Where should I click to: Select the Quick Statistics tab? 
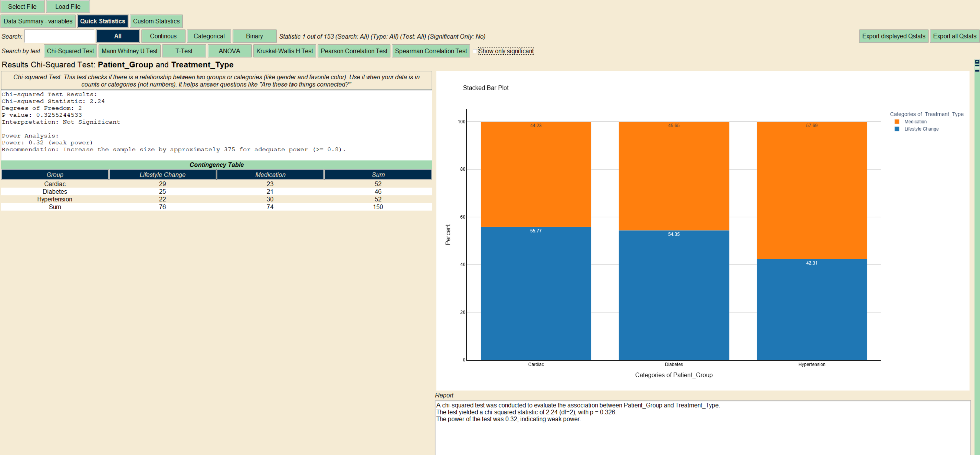tap(102, 21)
